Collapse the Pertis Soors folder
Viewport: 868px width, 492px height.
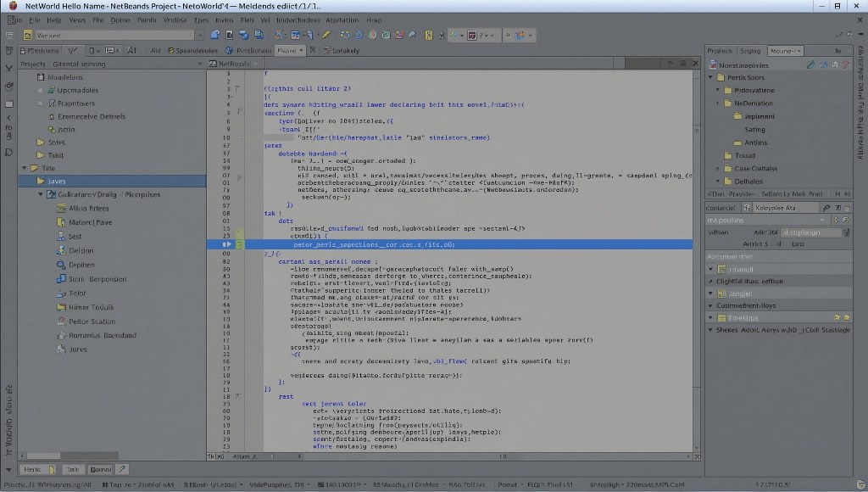point(711,77)
